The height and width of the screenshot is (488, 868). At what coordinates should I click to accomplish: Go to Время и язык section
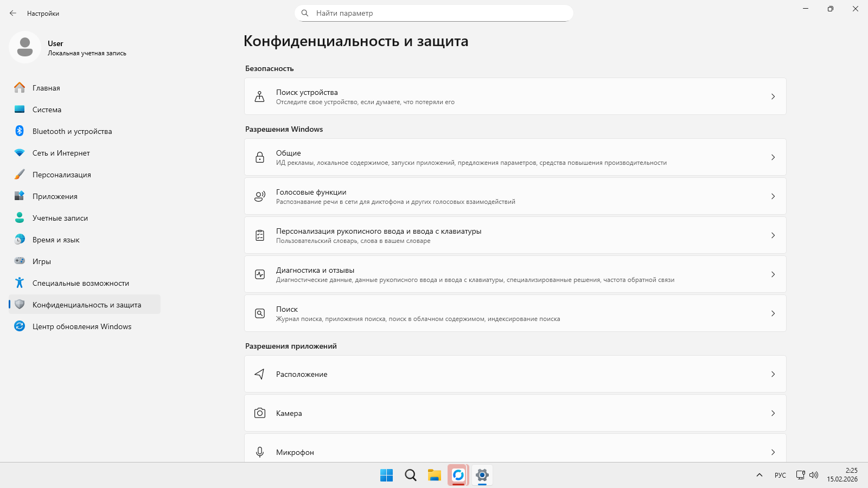tap(85, 240)
